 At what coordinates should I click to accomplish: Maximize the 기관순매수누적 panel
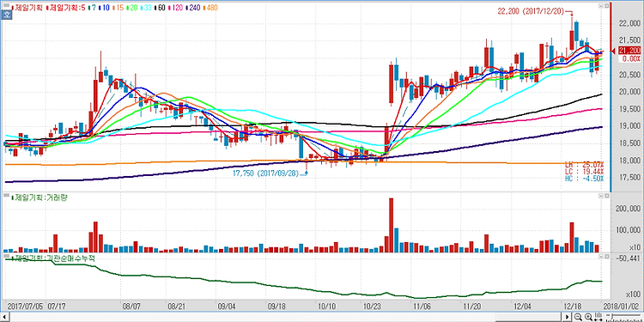coord(601,257)
